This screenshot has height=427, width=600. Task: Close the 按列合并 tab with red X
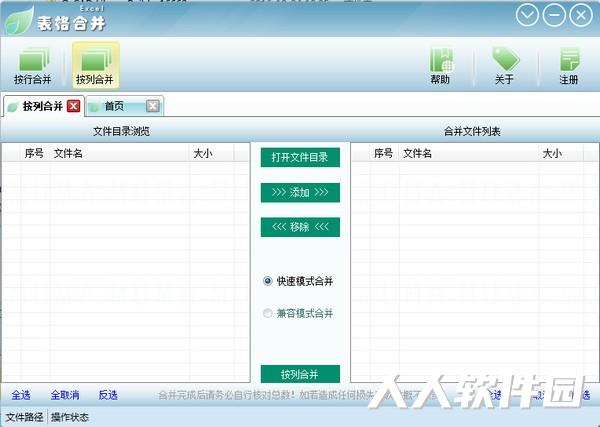tap(73, 106)
